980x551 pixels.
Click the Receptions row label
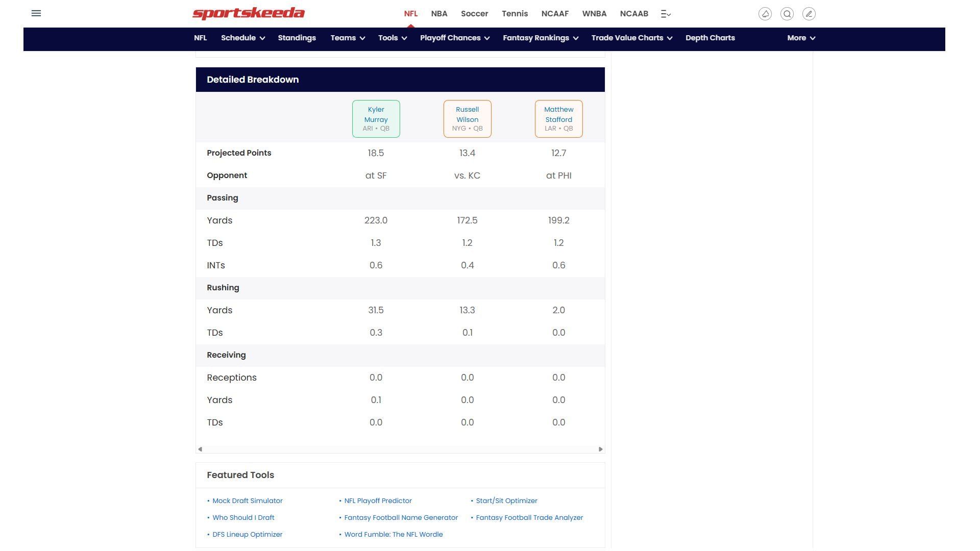click(232, 378)
